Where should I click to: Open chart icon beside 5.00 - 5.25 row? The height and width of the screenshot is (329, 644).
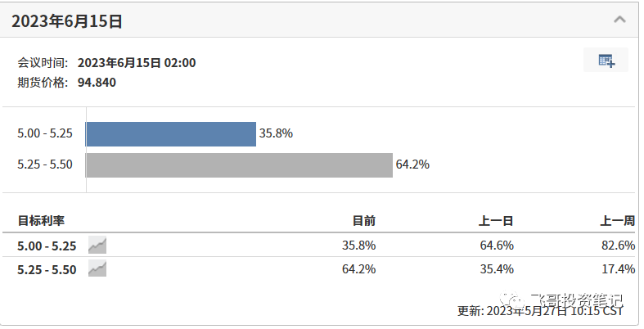pos(97,246)
